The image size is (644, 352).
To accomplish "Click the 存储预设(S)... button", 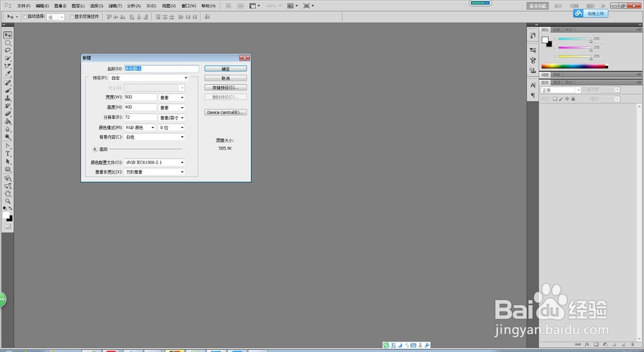I will (x=225, y=88).
